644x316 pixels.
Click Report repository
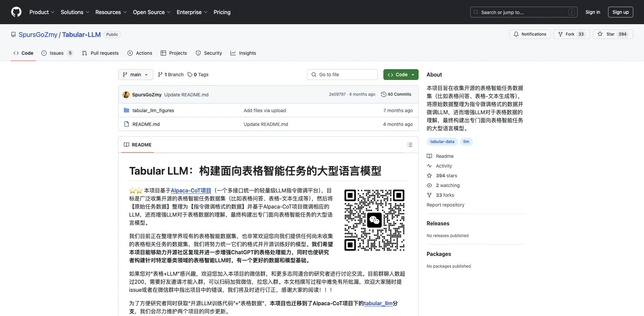pos(445,205)
